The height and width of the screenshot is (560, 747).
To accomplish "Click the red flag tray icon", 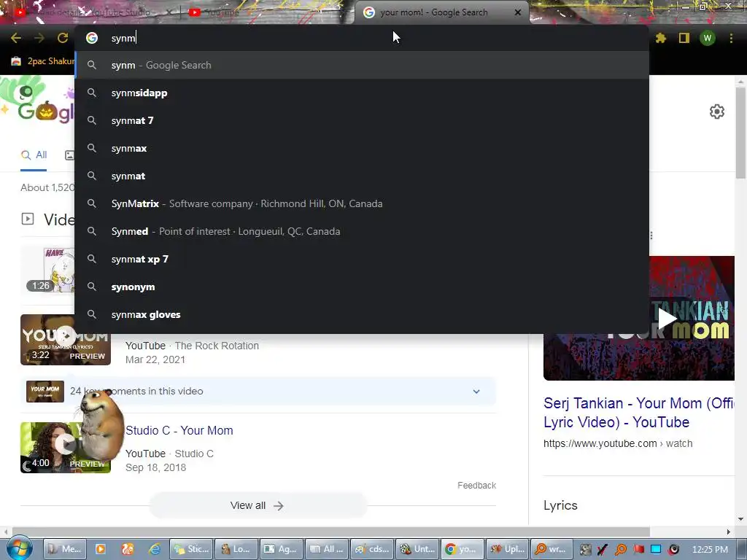I will [638, 550].
